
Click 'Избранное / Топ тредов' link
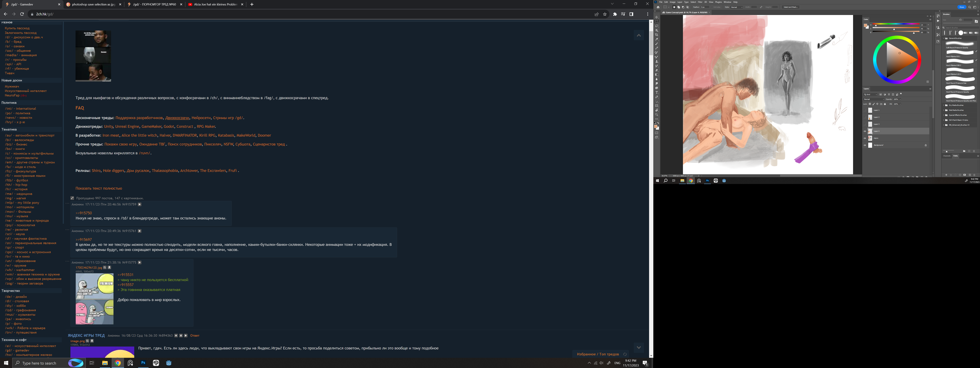click(x=598, y=354)
